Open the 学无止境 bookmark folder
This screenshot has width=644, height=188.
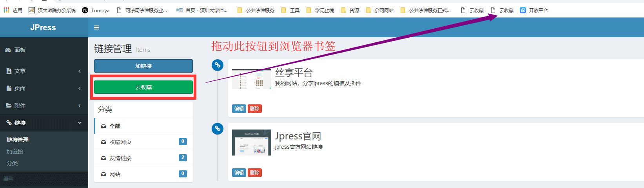320,10
